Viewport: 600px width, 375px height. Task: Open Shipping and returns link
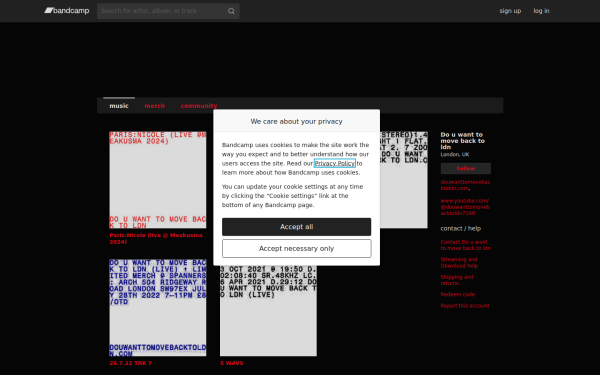point(457,280)
